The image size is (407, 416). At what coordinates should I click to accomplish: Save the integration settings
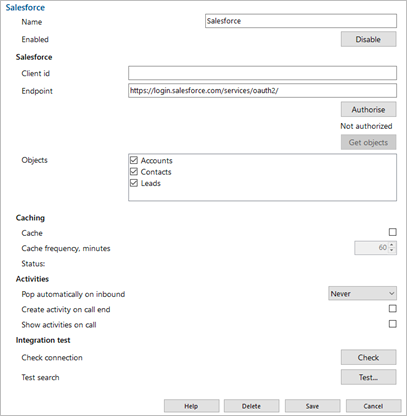[312, 406]
